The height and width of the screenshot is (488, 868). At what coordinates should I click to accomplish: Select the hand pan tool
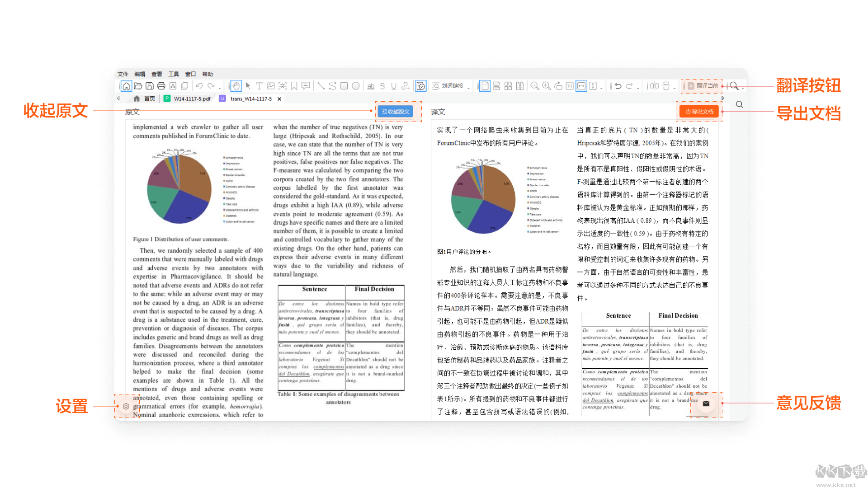236,86
